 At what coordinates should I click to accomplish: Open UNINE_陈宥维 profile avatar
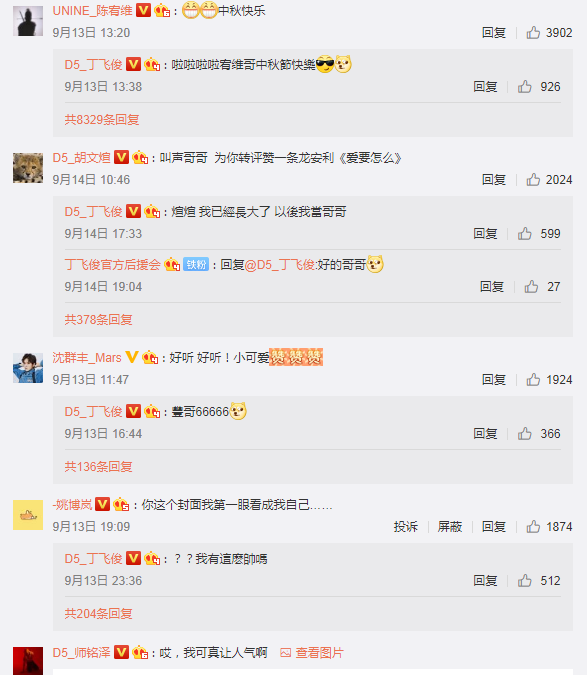click(28, 21)
